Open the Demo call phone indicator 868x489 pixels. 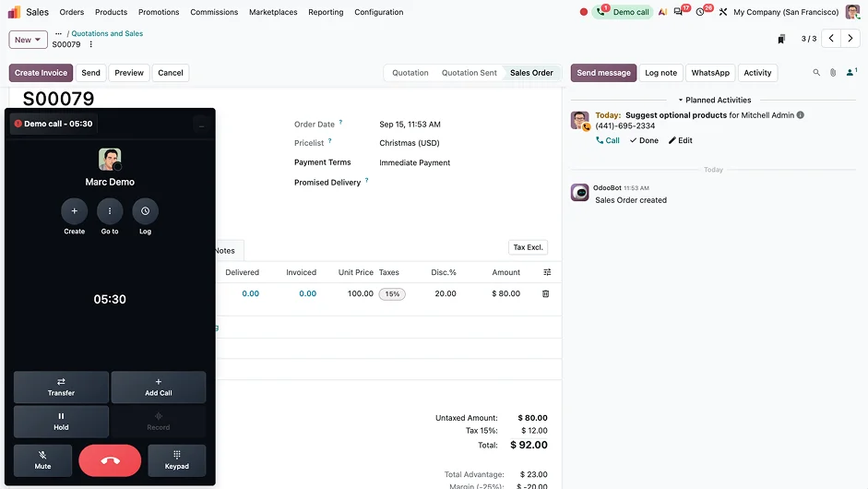tap(623, 12)
